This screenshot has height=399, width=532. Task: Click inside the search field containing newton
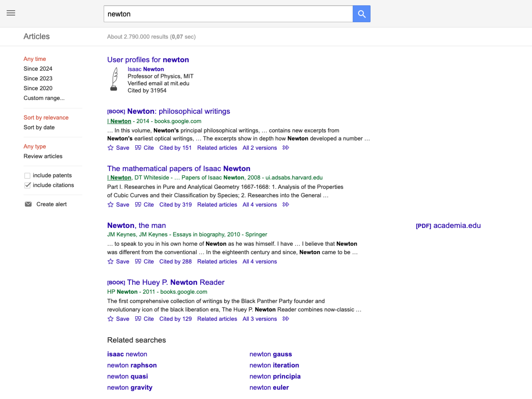click(228, 14)
